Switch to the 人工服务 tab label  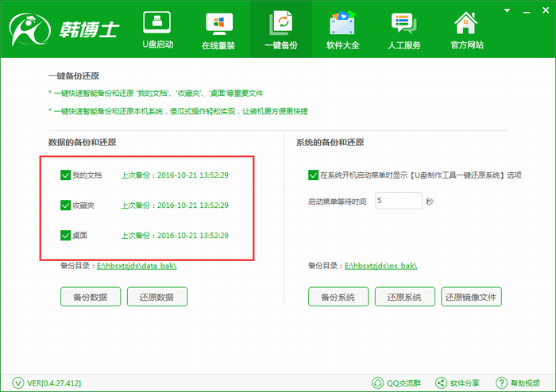404,45
